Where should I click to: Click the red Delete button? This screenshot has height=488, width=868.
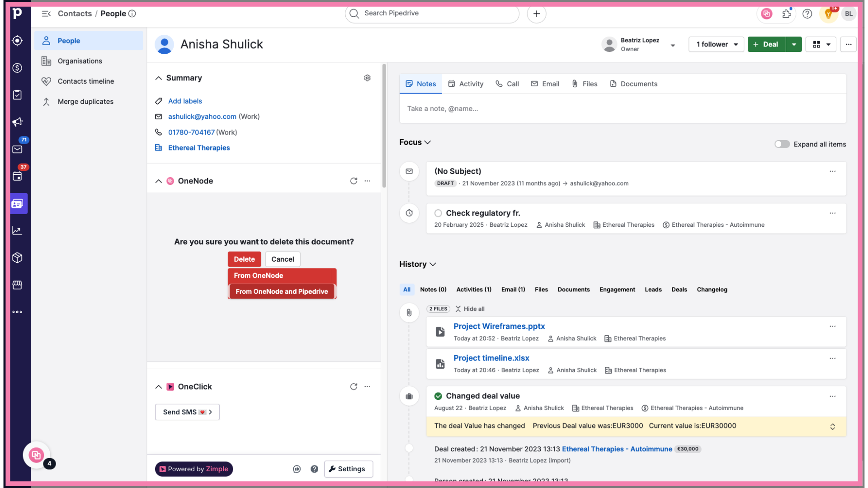pos(244,259)
